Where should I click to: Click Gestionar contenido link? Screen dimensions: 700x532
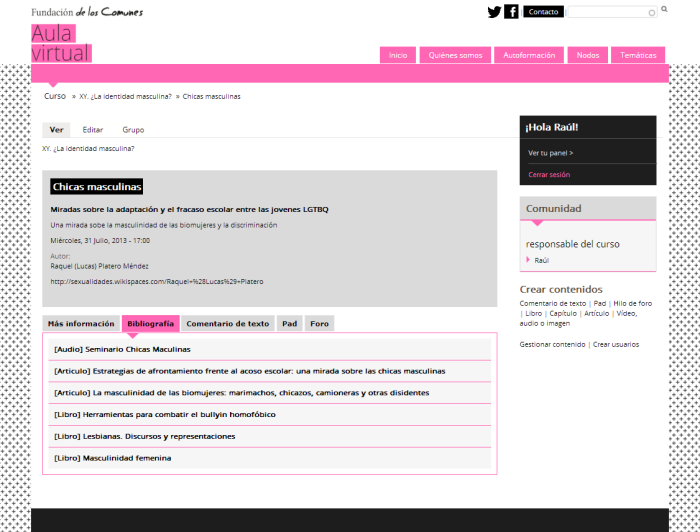point(552,345)
